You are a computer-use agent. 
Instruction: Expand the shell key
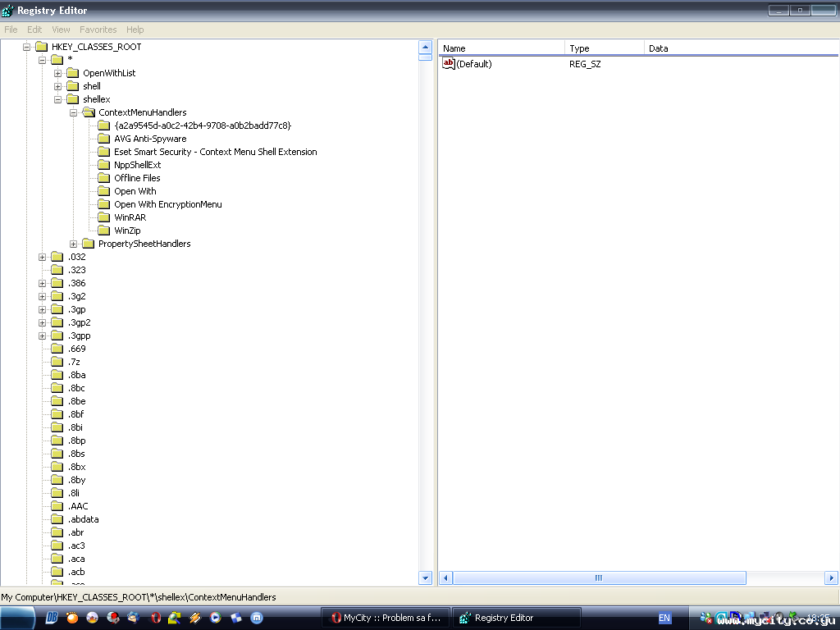[x=58, y=86]
